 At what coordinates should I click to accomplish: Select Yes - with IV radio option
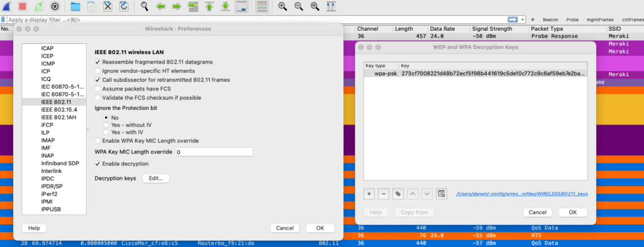click(106, 132)
